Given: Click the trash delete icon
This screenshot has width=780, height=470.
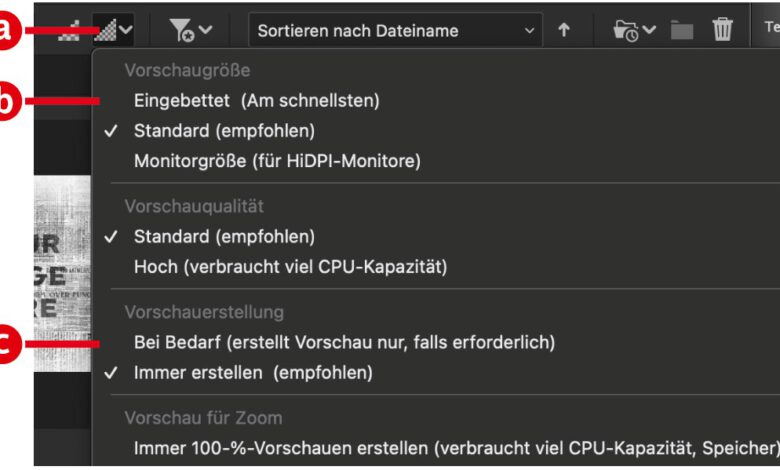Looking at the screenshot, I should (x=722, y=30).
